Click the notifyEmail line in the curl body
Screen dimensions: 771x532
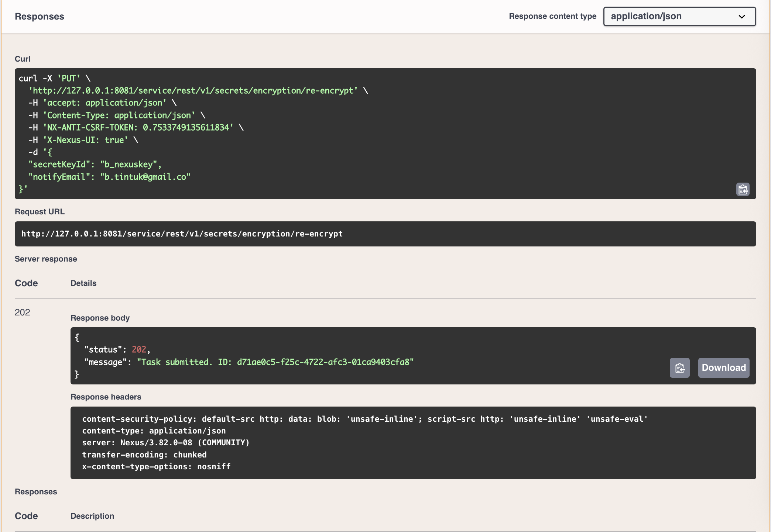click(x=109, y=177)
